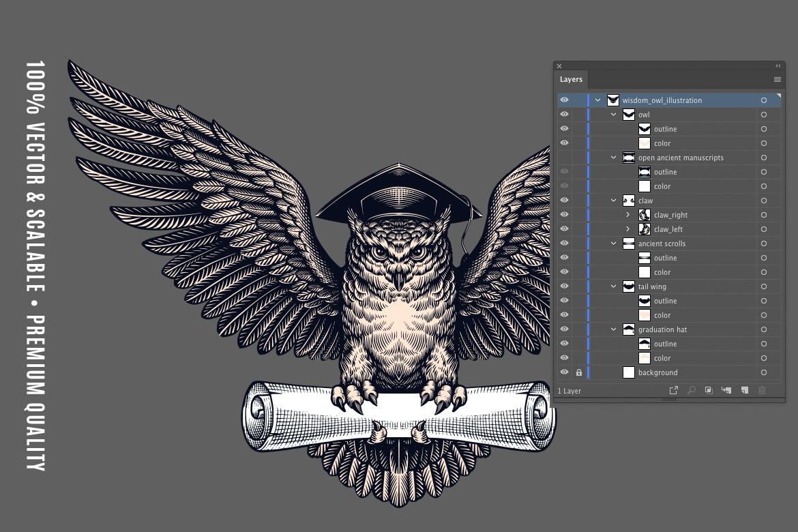Toggle eye icon of tail wing group
This screenshot has height=532, width=798.
[565, 286]
